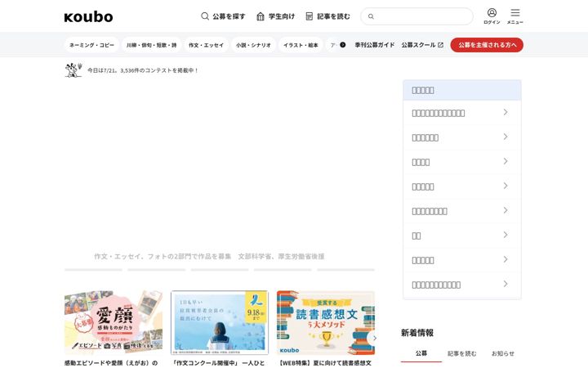Switch to 記事を読む tab under 新着情報
Image resolution: width=588 pixels, height=368 pixels.
pyautogui.click(x=462, y=353)
